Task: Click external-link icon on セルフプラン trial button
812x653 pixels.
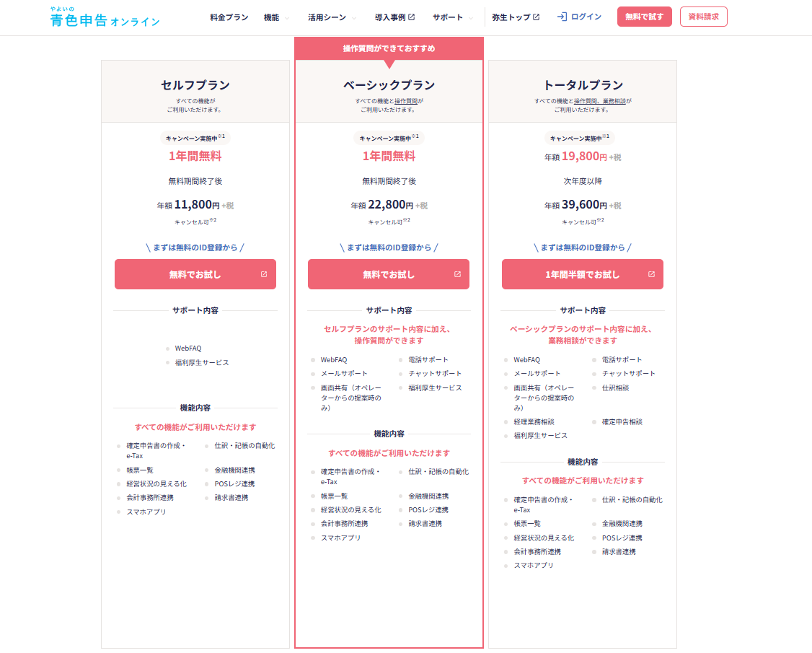Action: coord(264,274)
